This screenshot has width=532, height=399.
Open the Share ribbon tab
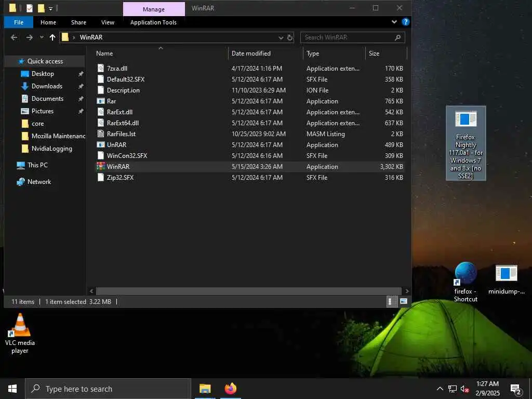click(x=79, y=22)
